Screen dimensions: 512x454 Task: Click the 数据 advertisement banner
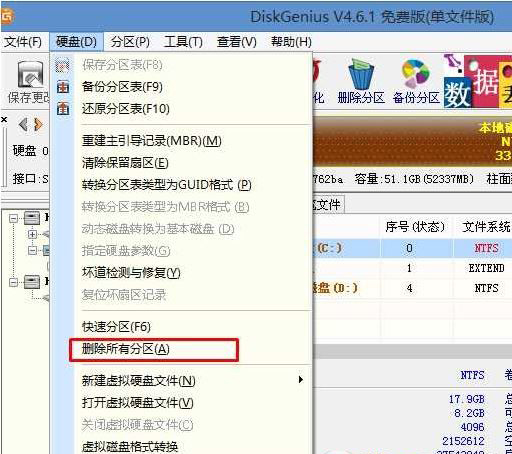pyautogui.click(x=478, y=81)
